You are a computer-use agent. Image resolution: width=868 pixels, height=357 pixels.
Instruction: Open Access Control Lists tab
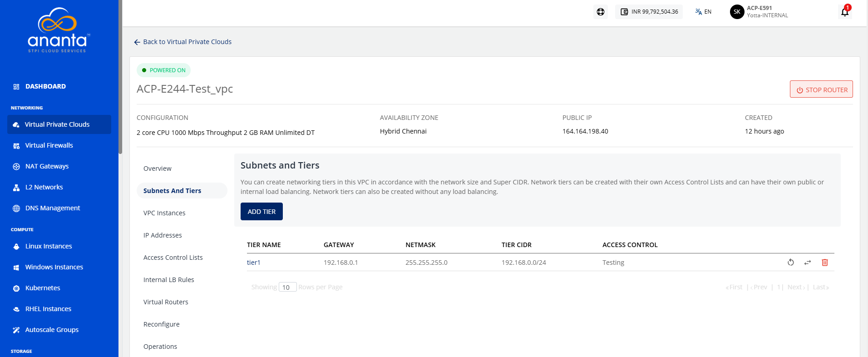click(173, 258)
